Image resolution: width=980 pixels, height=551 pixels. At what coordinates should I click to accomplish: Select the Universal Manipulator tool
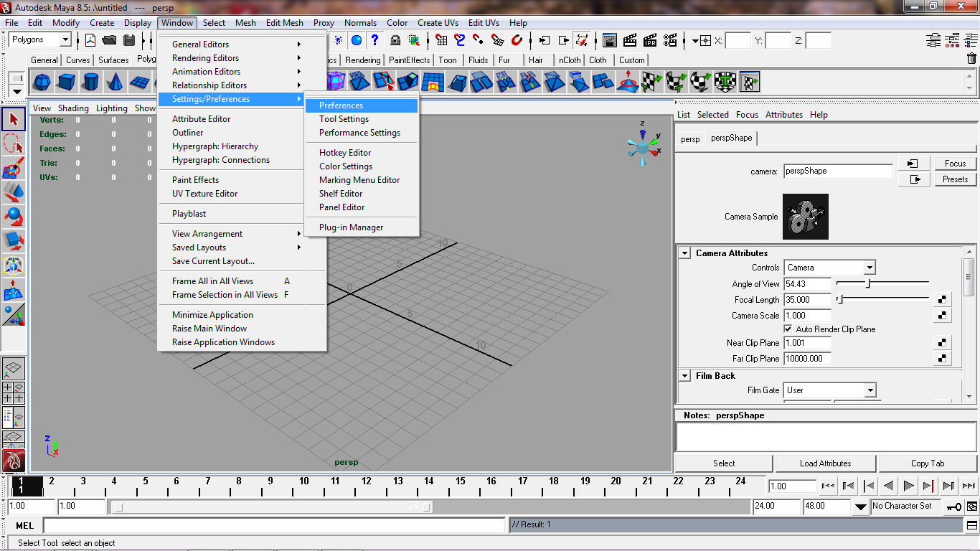click(x=14, y=265)
